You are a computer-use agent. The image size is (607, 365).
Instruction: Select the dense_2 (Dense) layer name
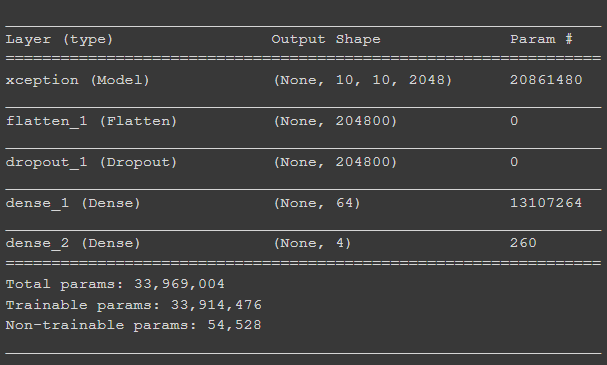click(73, 243)
